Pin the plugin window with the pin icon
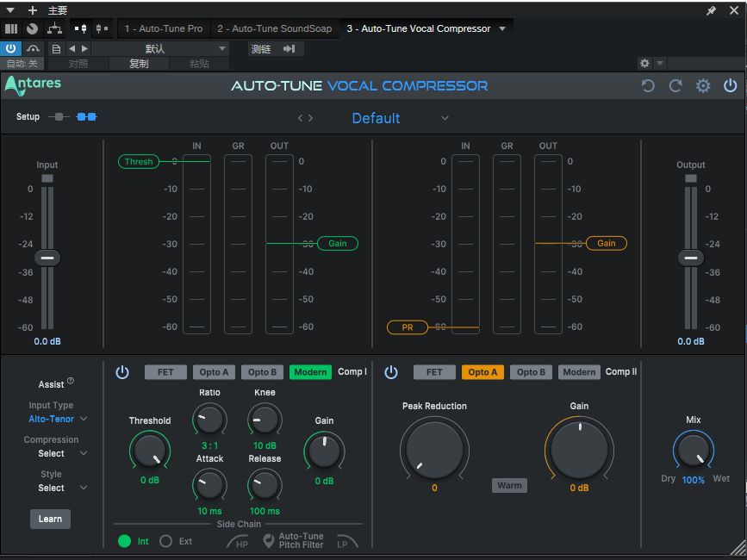747x560 pixels. [712, 10]
